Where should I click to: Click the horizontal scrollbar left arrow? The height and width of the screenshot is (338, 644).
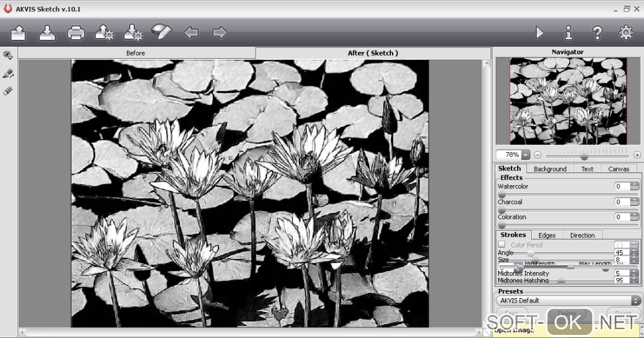pyautogui.click(x=23, y=332)
